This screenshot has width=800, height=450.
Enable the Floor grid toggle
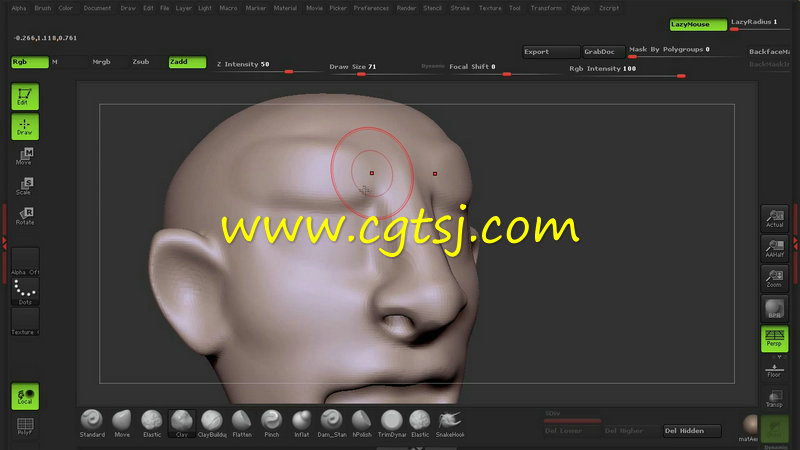pyautogui.click(x=774, y=370)
